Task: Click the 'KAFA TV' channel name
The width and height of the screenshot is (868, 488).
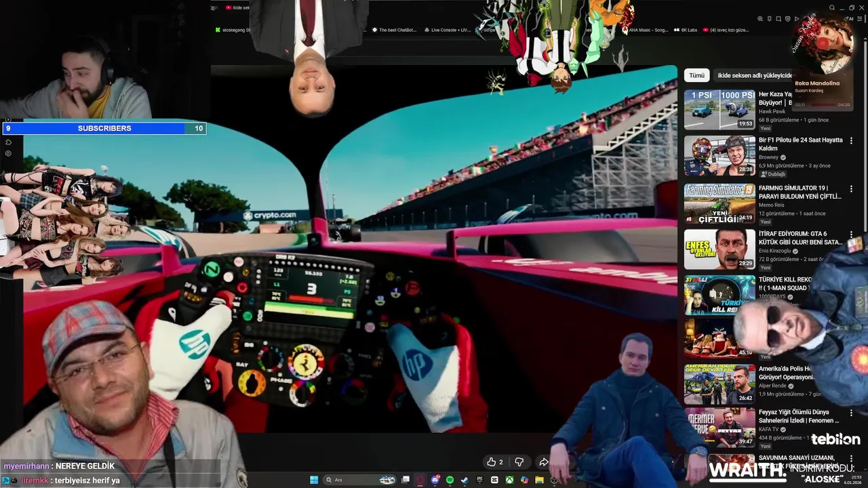Action: point(769,429)
